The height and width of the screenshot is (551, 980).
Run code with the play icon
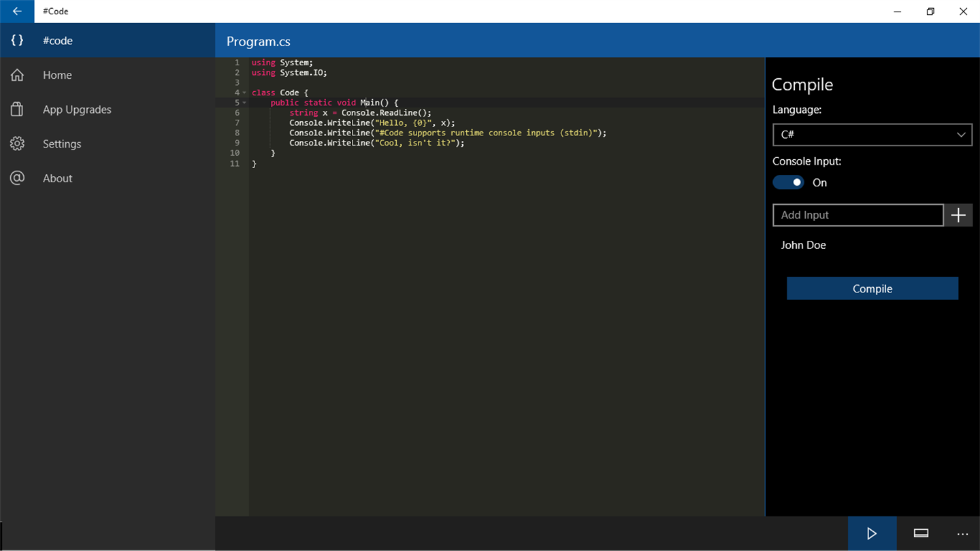point(872,533)
